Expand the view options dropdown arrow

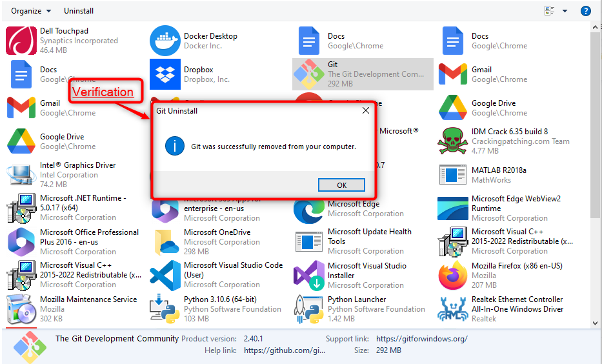coord(565,11)
